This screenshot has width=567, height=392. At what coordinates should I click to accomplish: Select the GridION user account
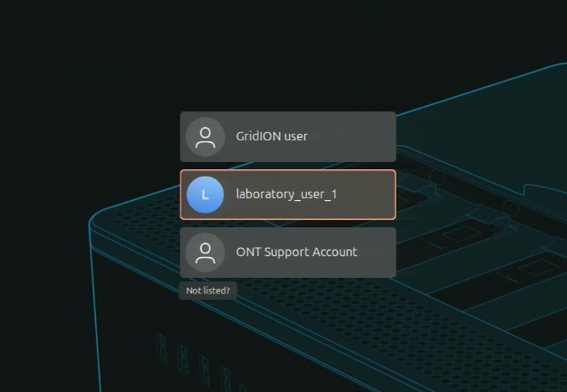point(288,137)
